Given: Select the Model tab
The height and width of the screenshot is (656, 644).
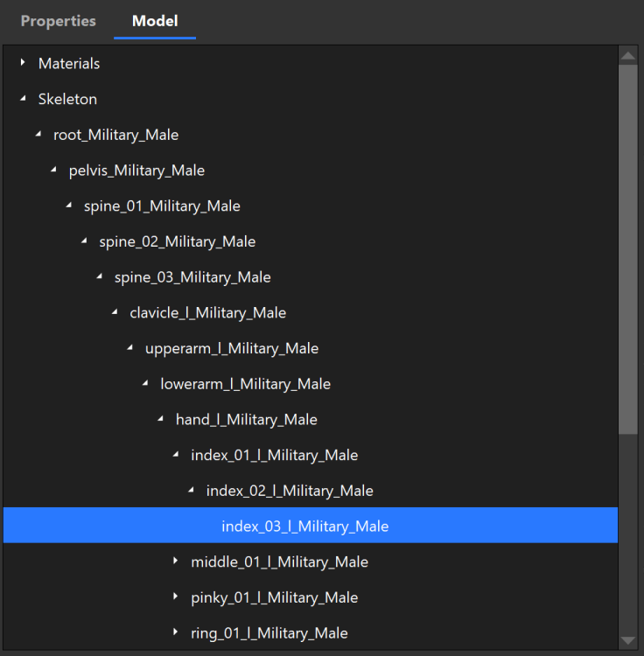Looking at the screenshot, I should pyautogui.click(x=155, y=21).
